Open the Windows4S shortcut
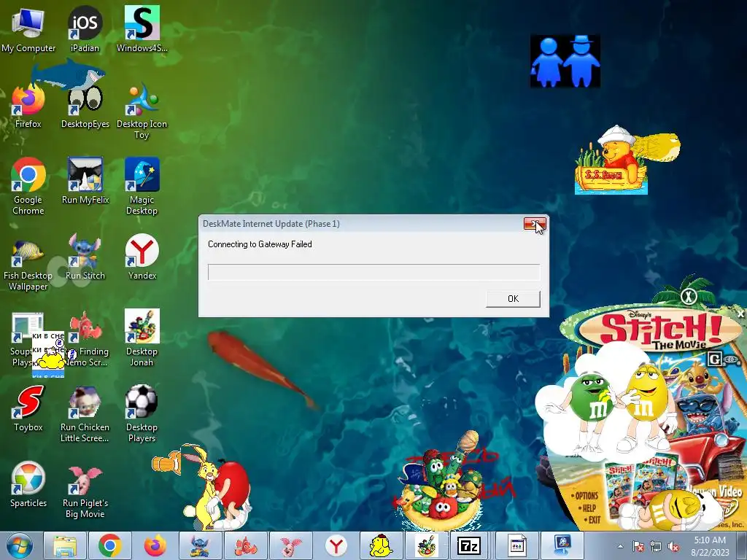Viewport: 747px width, 560px height. coord(142,28)
